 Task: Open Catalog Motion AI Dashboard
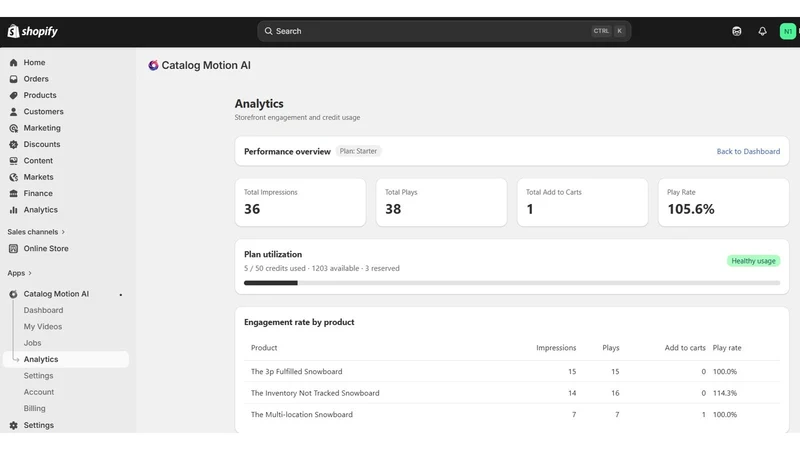click(x=43, y=310)
